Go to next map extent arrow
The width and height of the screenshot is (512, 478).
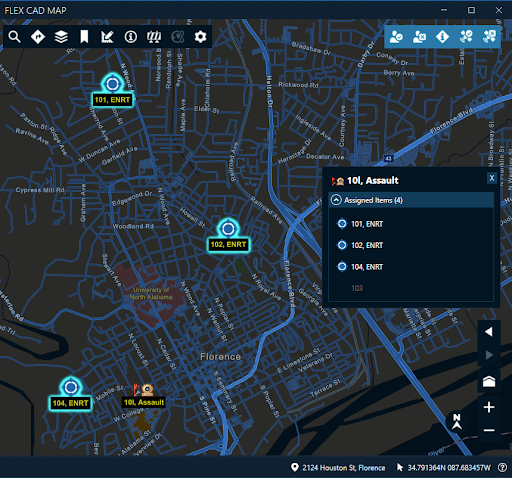[489, 355]
